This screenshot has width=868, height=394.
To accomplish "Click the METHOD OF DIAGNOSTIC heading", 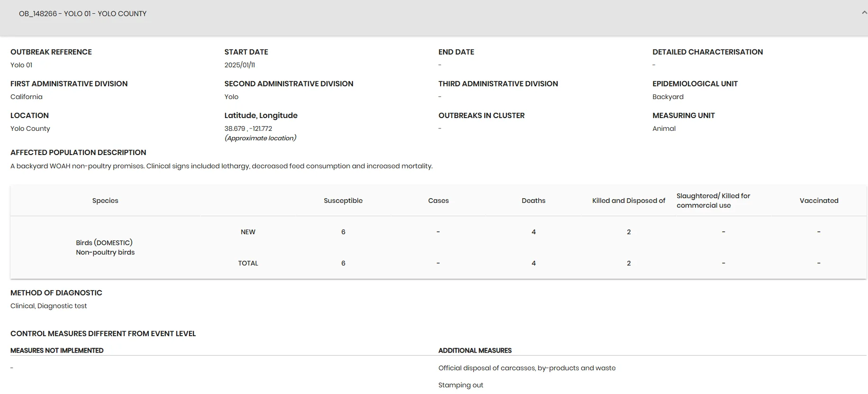I will pos(56,293).
